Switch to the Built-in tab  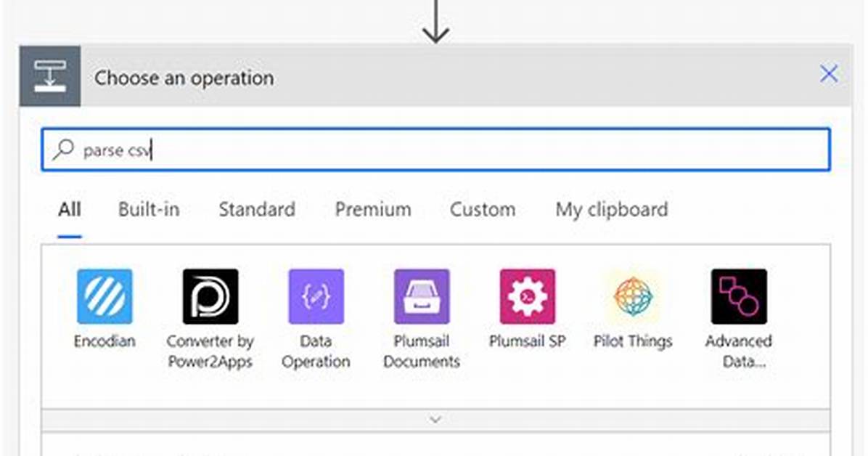pyautogui.click(x=149, y=210)
